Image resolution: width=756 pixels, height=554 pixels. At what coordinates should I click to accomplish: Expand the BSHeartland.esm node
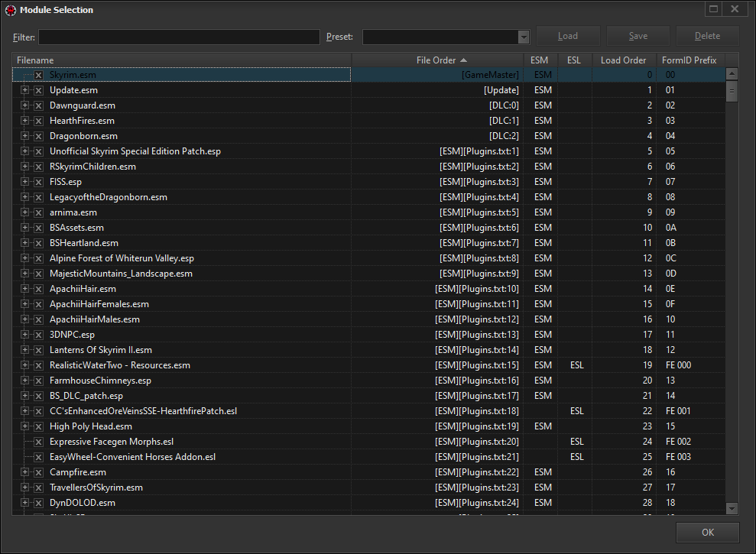[24, 243]
